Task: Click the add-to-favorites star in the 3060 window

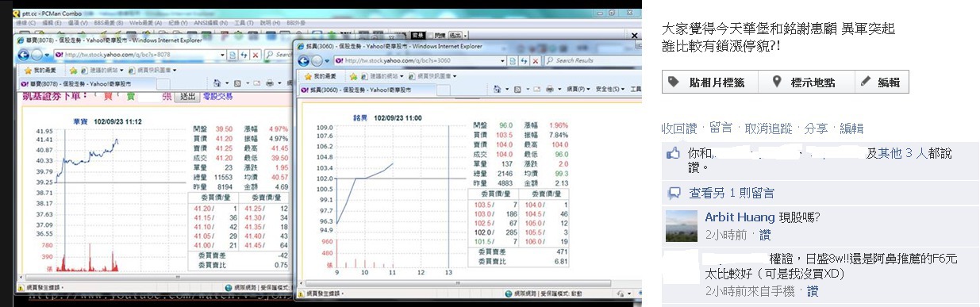Action: (353, 76)
